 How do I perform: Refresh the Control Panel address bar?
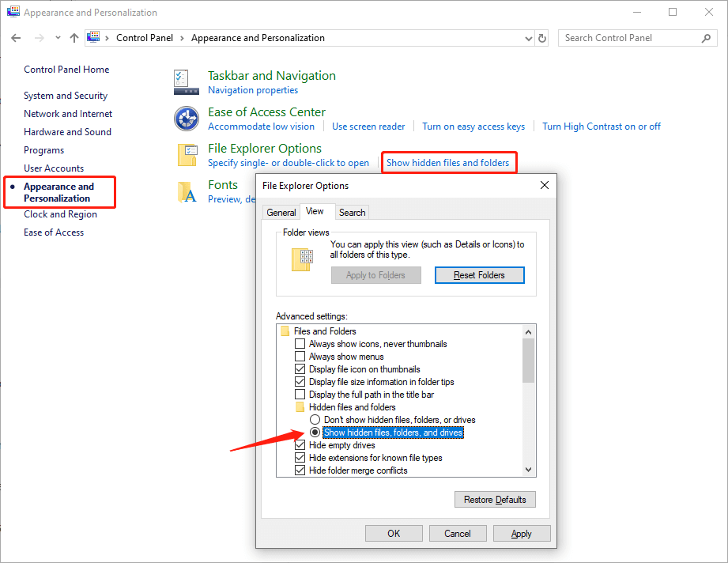pos(541,38)
